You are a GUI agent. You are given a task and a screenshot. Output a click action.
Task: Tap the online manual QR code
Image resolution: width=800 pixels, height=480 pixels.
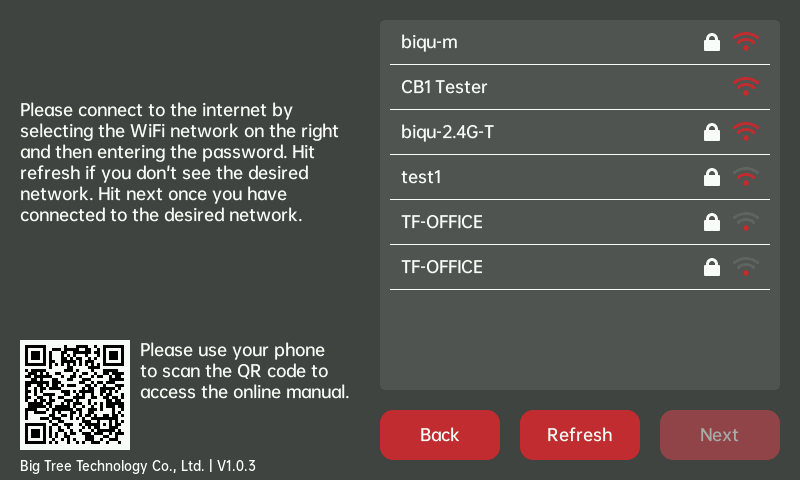(75, 395)
